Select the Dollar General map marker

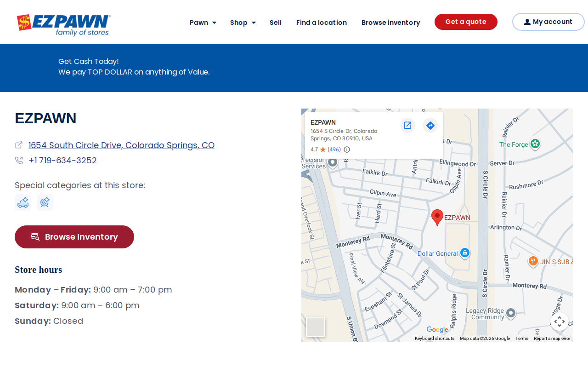pos(465,253)
